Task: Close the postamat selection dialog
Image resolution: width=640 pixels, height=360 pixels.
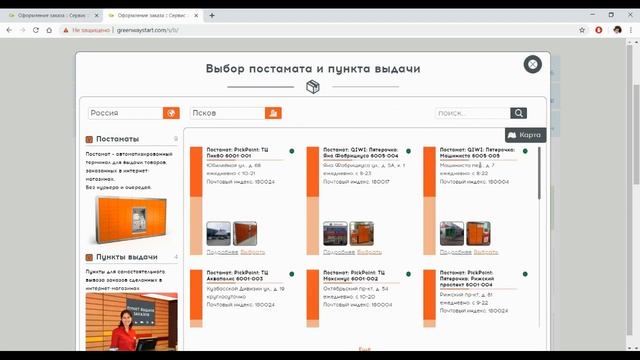Action: click(532, 64)
